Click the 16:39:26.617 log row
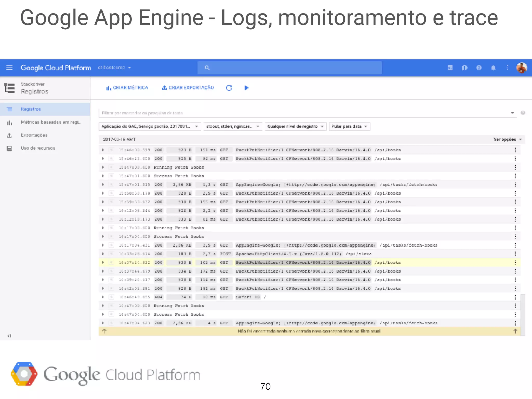The height and width of the screenshot is (399, 532). (x=309, y=280)
